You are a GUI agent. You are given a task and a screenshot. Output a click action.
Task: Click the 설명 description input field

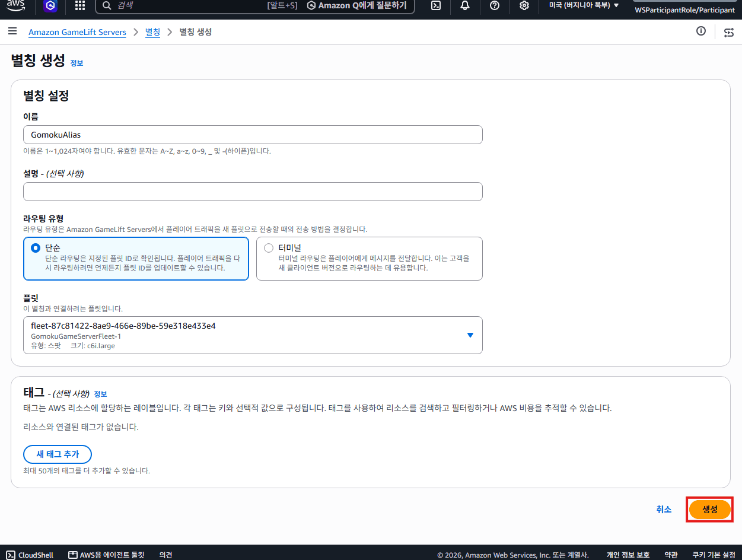(253, 192)
